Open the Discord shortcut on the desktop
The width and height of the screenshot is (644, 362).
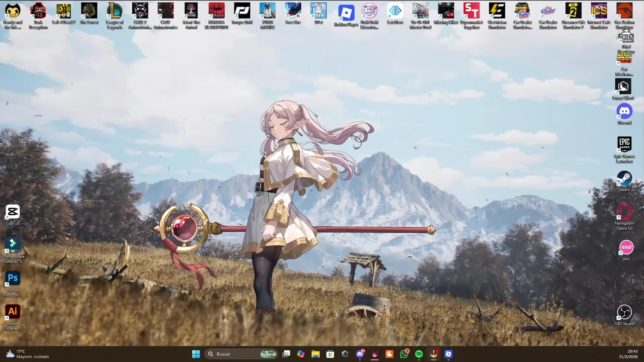[624, 115]
